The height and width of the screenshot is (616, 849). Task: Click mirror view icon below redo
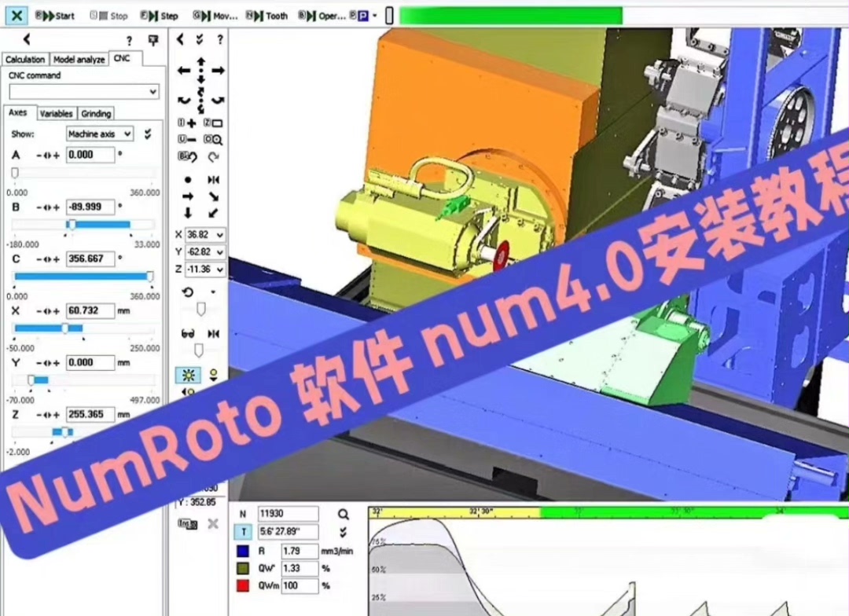(214, 180)
